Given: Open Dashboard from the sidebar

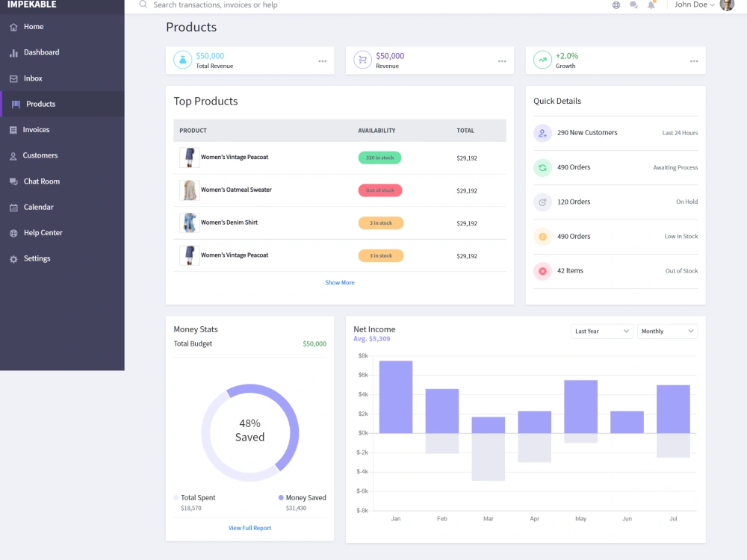Looking at the screenshot, I should click(x=62, y=53).
